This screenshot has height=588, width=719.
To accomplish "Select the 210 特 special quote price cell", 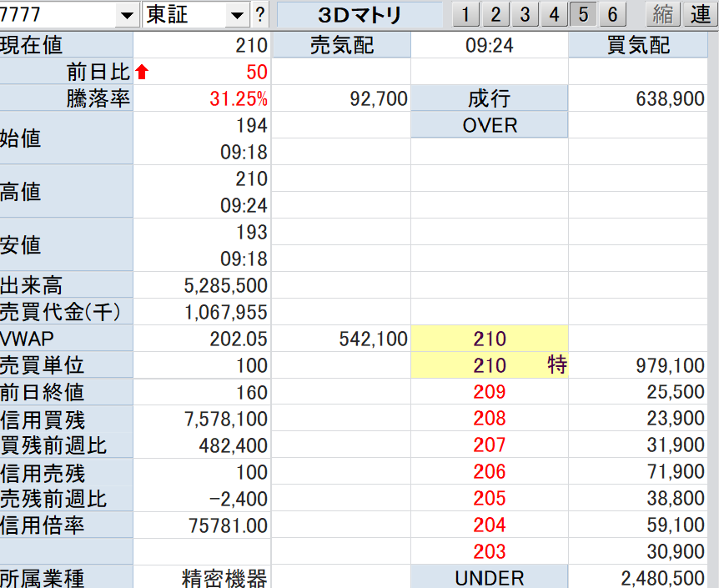I will [x=490, y=365].
